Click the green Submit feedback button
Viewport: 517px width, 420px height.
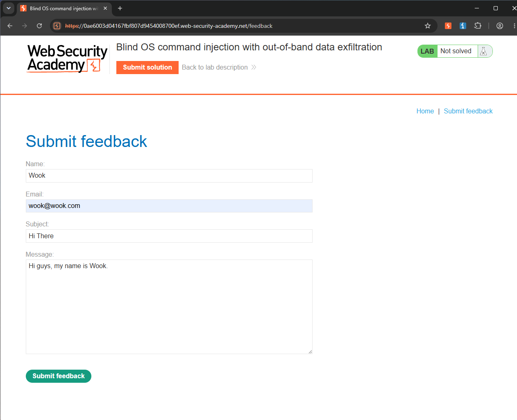pos(59,376)
